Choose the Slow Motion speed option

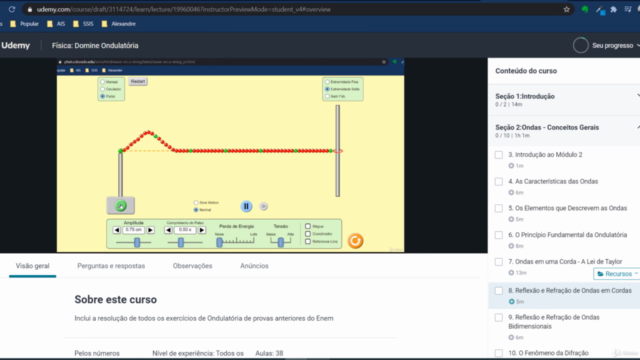click(196, 202)
